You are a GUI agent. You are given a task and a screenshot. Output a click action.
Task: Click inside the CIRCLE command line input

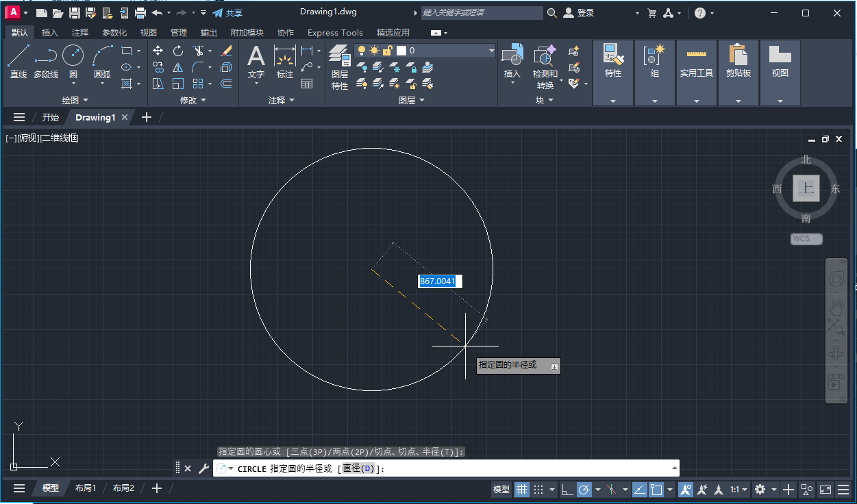coord(445,468)
